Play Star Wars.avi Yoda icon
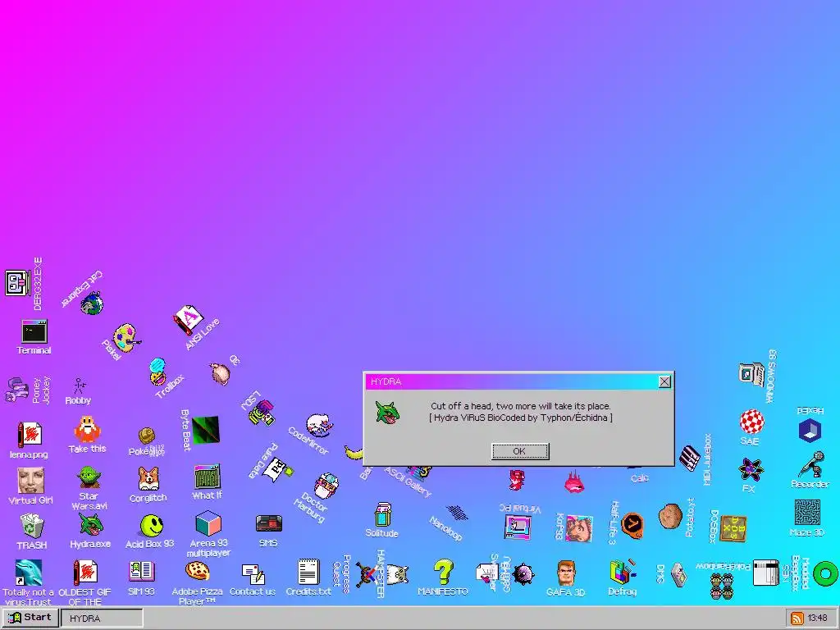This screenshot has height=630, width=840. click(89, 477)
